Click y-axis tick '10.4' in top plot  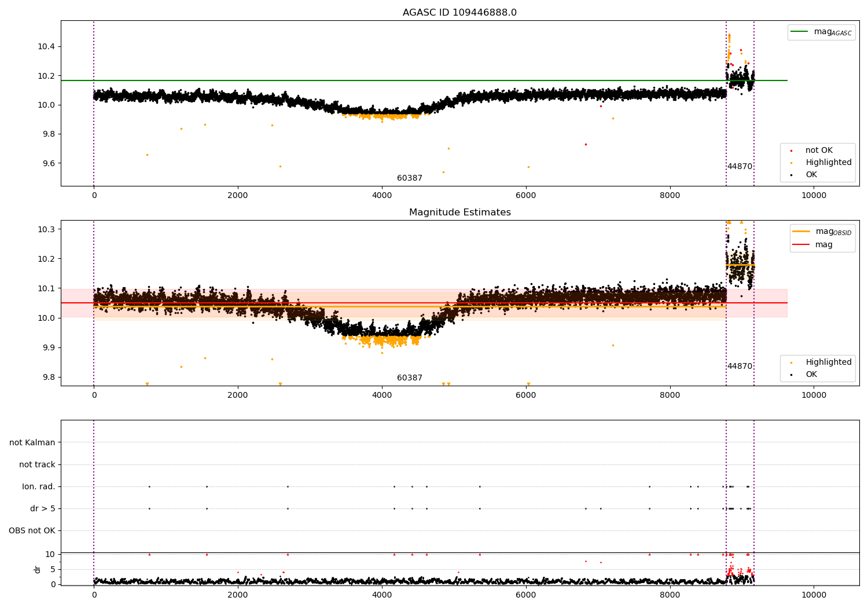click(x=46, y=46)
